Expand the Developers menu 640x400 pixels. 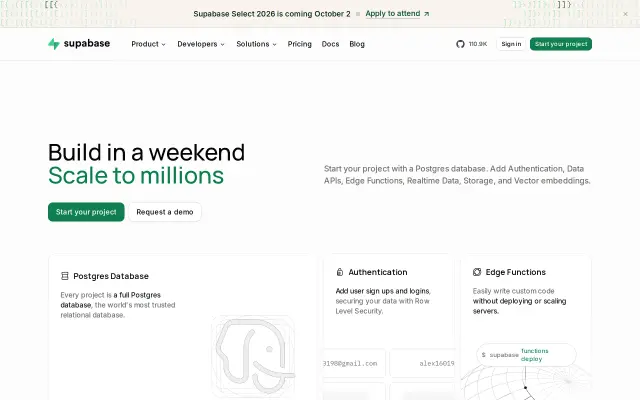[x=201, y=44]
